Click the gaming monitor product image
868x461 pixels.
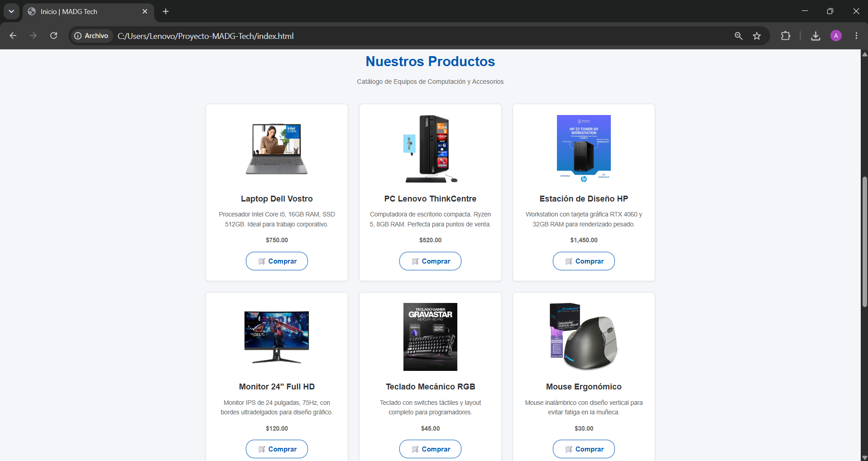tap(277, 337)
